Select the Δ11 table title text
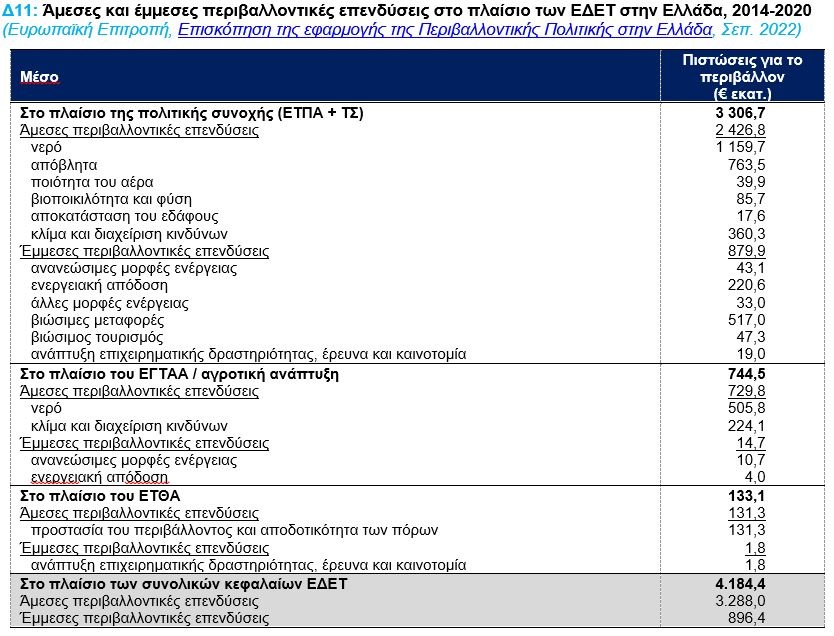The image size is (834, 636). tap(406, 10)
